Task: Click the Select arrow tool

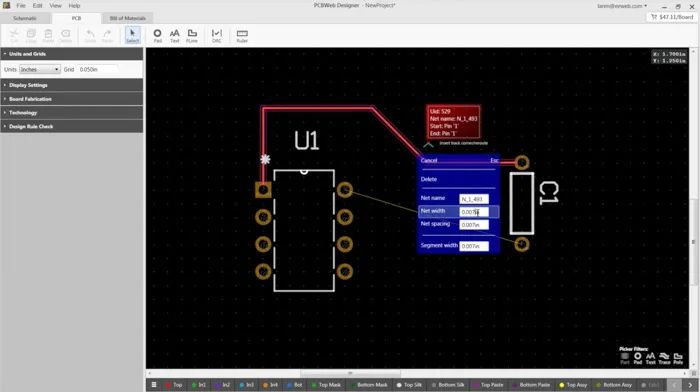Action: pyautogui.click(x=132, y=36)
